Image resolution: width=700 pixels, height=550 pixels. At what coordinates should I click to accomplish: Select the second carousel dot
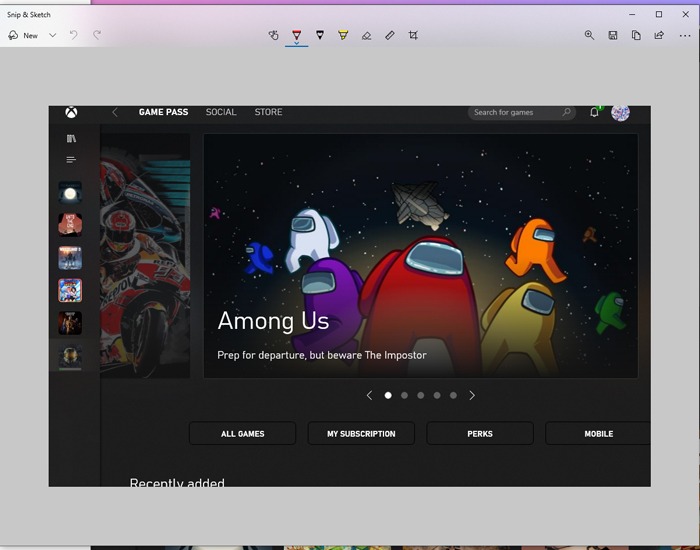404,395
